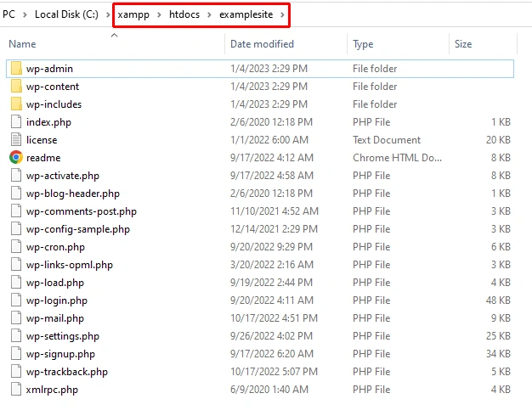The width and height of the screenshot is (532, 410).
Task: Navigate to Local Disk (C:) breadcrumb
Action: (x=66, y=14)
